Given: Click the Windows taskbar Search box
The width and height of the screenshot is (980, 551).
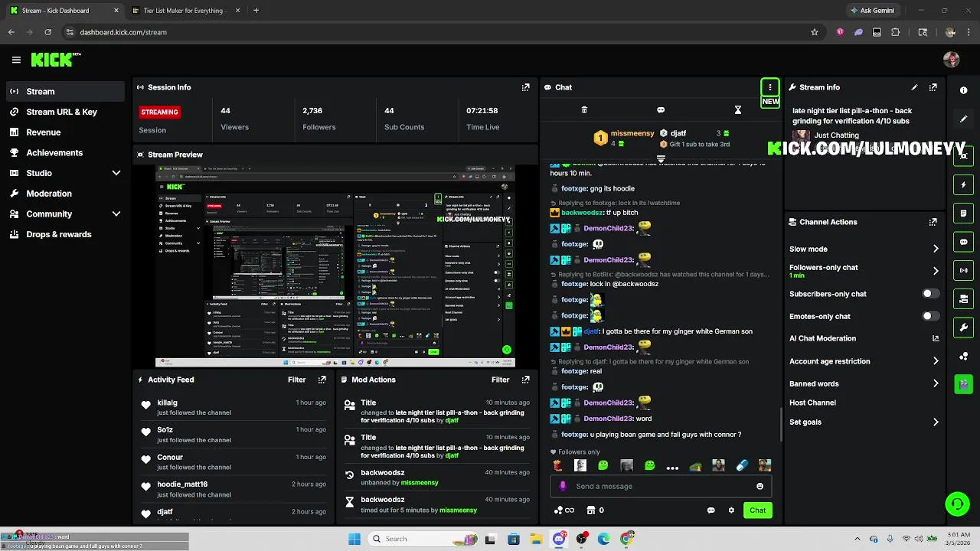Looking at the screenshot, I should 423,539.
